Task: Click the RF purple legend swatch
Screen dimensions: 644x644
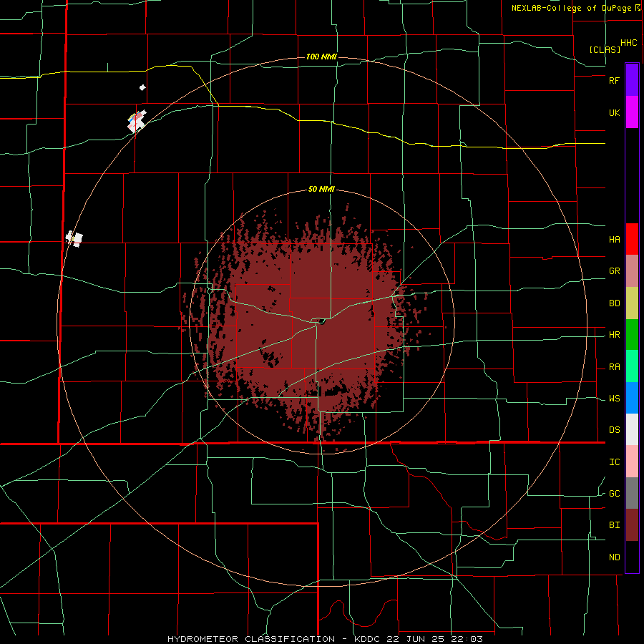Action: tap(632, 80)
